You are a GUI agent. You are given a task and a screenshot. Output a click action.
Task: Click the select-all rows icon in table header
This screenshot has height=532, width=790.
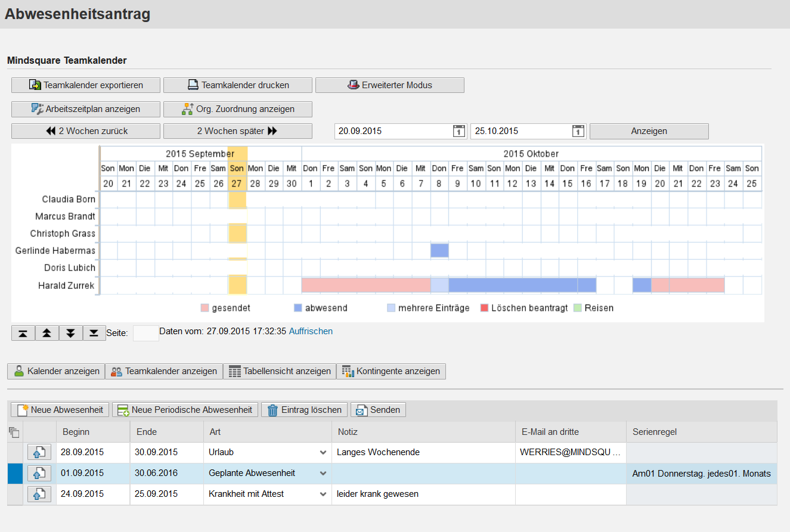coord(14,433)
